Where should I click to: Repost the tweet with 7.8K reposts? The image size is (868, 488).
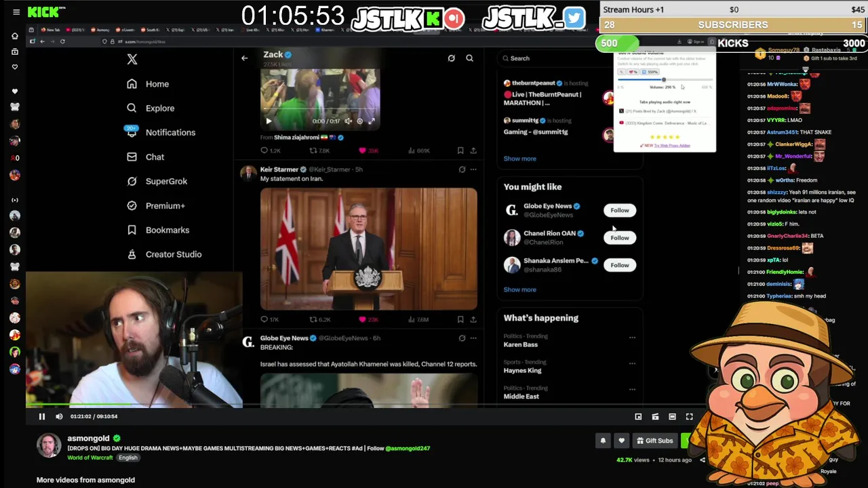coord(319,150)
